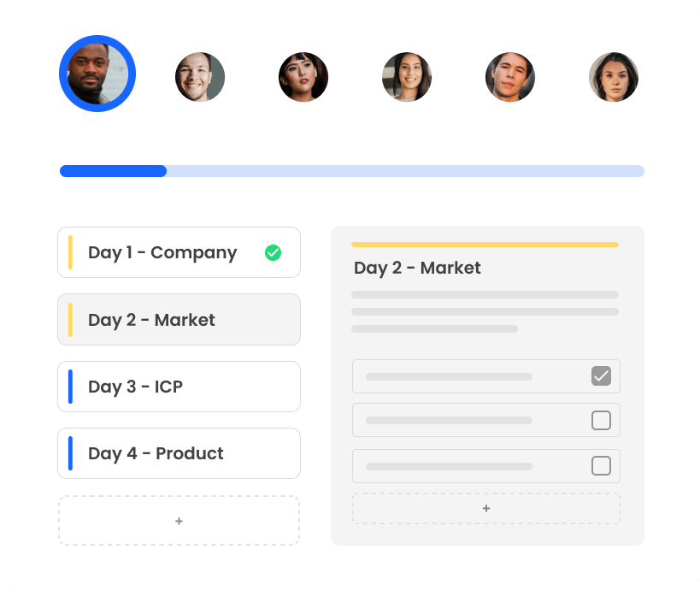
Task: Open Day 1 - Company
Action: [x=162, y=252]
